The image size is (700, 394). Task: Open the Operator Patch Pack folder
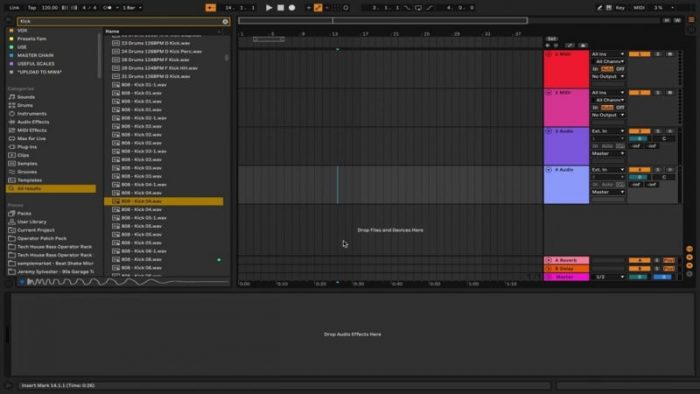coord(42,238)
